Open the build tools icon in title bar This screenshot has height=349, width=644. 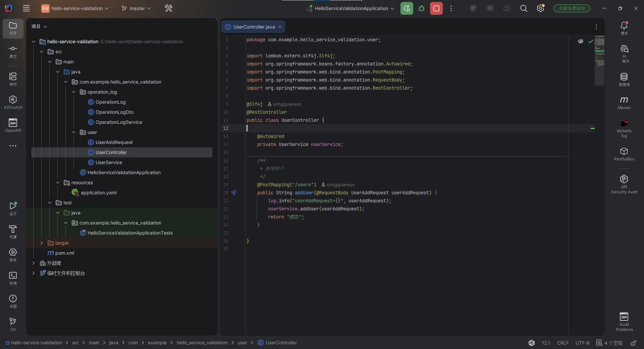(169, 8)
